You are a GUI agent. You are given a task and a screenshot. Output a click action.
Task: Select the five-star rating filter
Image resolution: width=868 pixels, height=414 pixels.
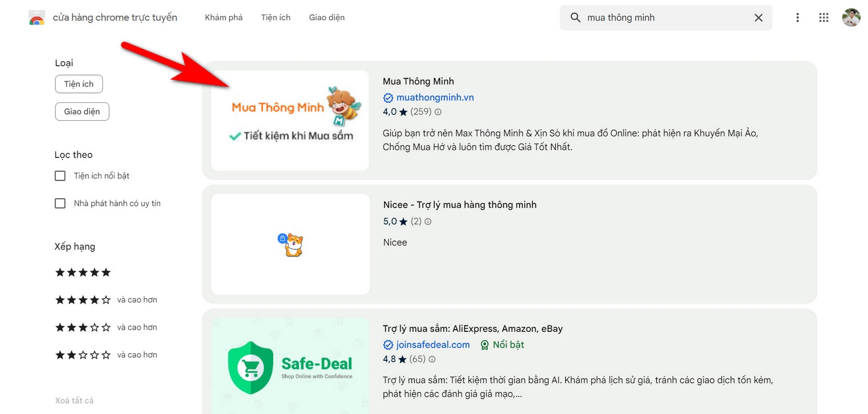[83, 272]
